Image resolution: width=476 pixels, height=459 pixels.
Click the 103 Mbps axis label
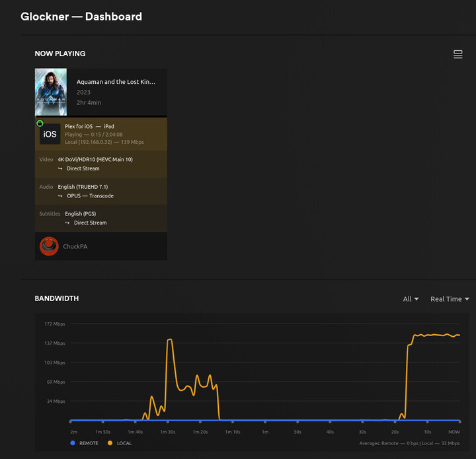(x=55, y=363)
